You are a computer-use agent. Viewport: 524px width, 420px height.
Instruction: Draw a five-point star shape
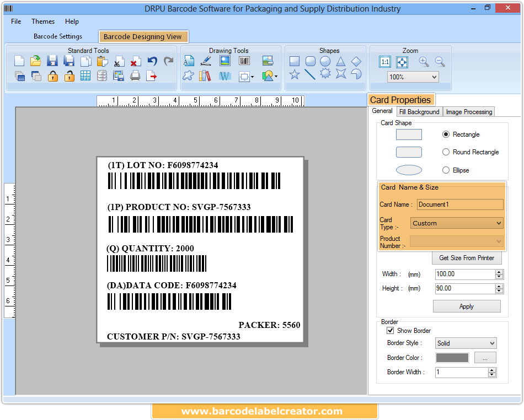click(x=295, y=74)
